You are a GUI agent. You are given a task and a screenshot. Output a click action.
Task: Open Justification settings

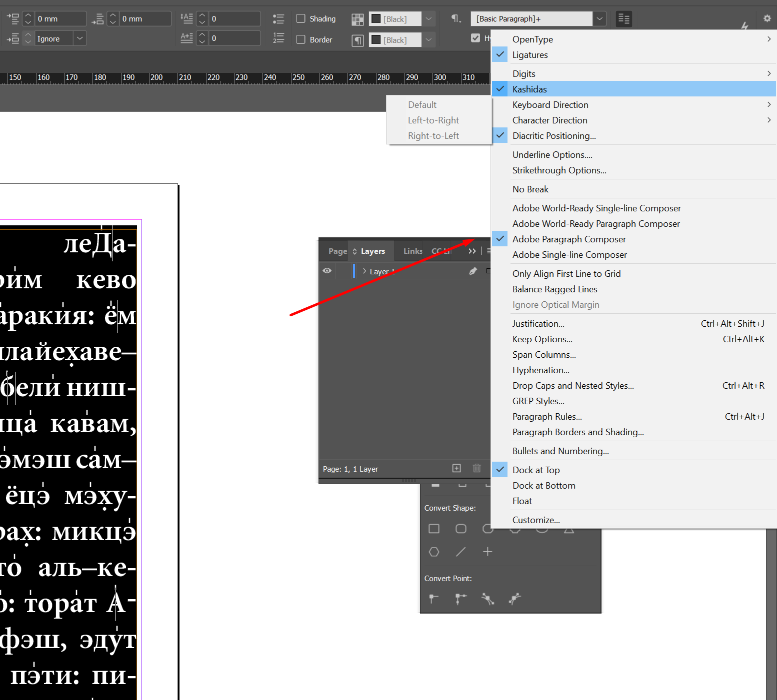click(x=634, y=324)
